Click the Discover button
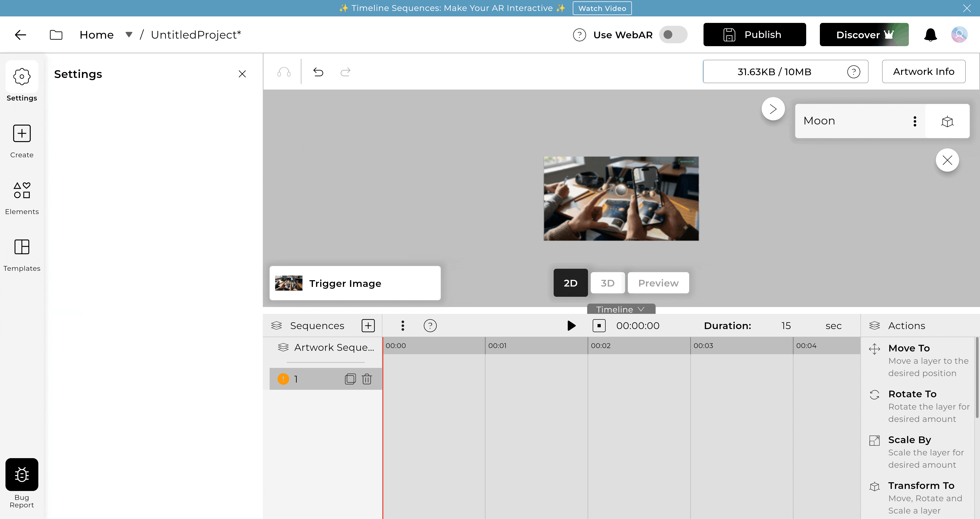Screen dimensions: 980x519 tap(864, 35)
